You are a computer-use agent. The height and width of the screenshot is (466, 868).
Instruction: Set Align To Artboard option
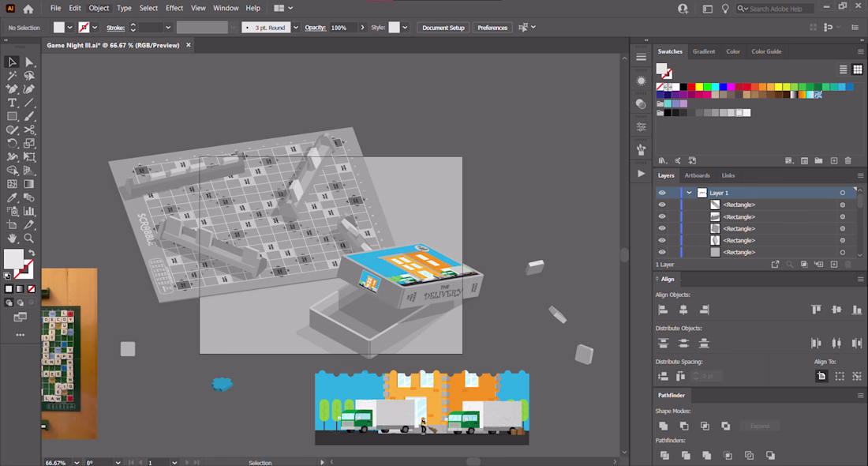(x=821, y=376)
